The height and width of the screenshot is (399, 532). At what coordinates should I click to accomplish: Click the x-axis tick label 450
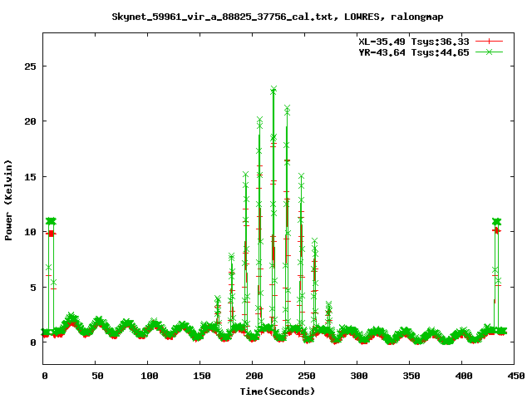point(516,376)
